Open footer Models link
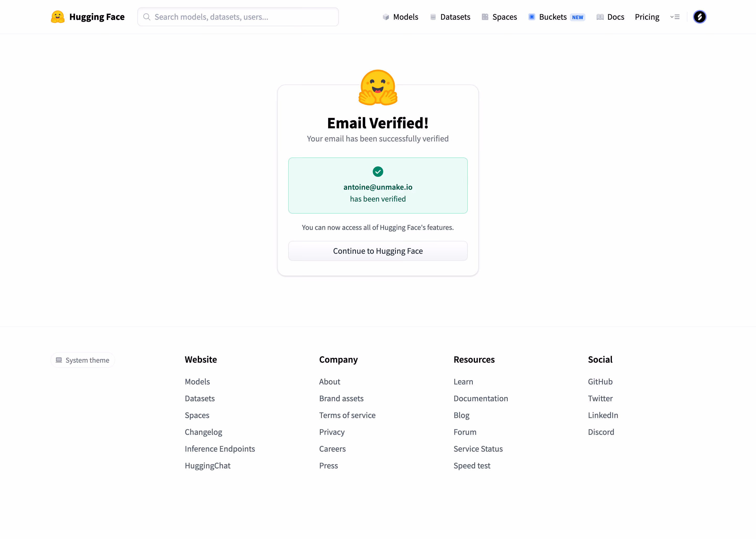The image size is (756, 539). 197,382
